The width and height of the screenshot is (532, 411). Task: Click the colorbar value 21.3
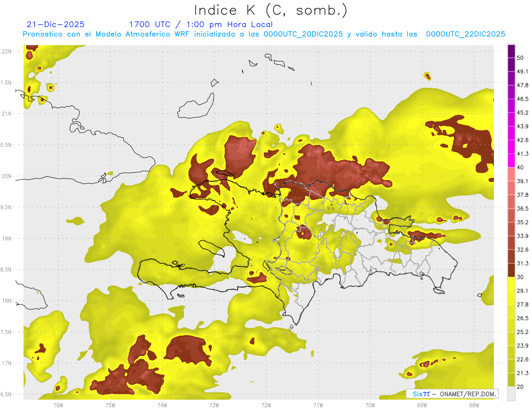tap(522, 373)
